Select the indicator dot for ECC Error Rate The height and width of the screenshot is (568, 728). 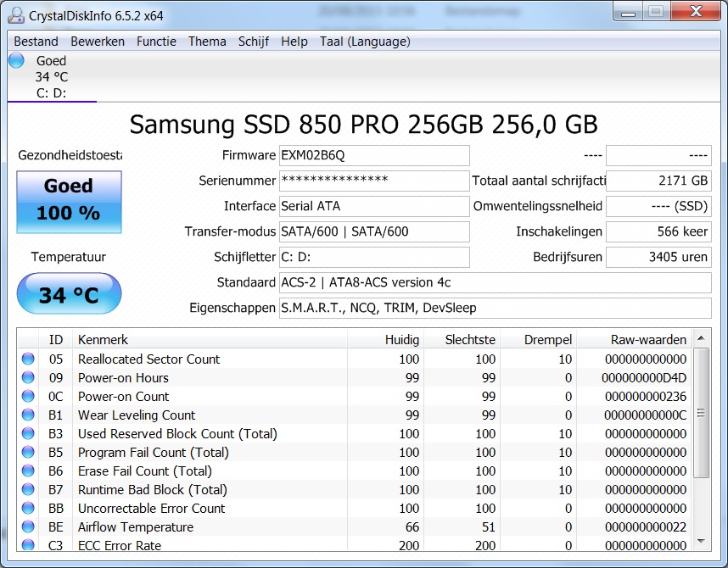point(26,545)
